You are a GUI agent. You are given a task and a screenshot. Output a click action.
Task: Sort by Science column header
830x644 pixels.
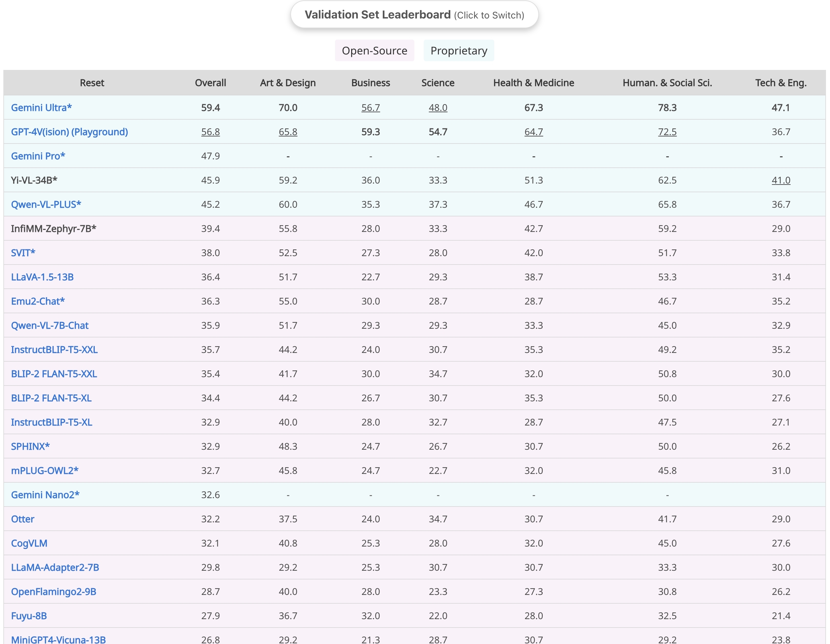point(438,83)
